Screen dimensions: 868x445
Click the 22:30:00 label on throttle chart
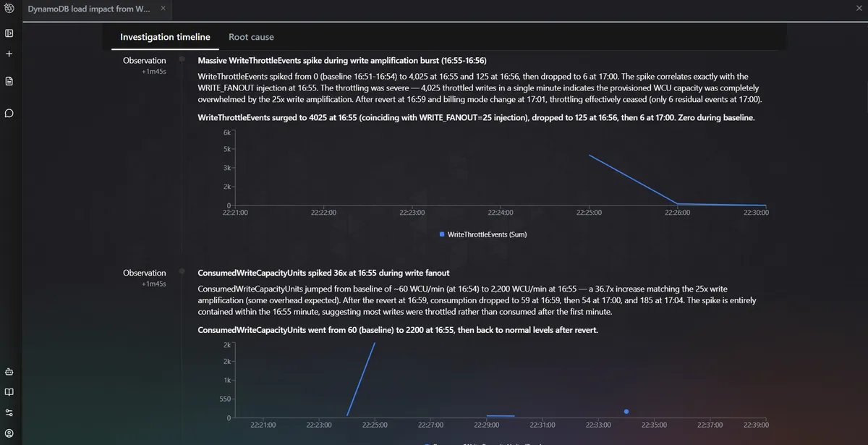[x=755, y=213]
